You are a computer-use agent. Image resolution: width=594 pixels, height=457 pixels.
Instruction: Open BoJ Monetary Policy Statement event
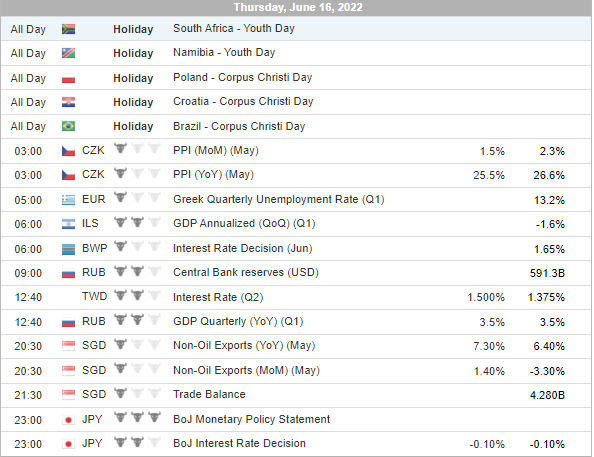[x=252, y=419]
